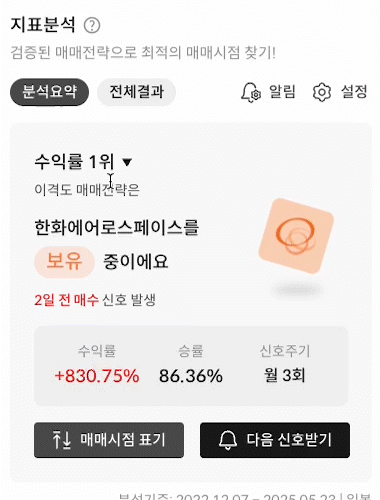Switch to the 전체결과 tab

click(x=136, y=92)
